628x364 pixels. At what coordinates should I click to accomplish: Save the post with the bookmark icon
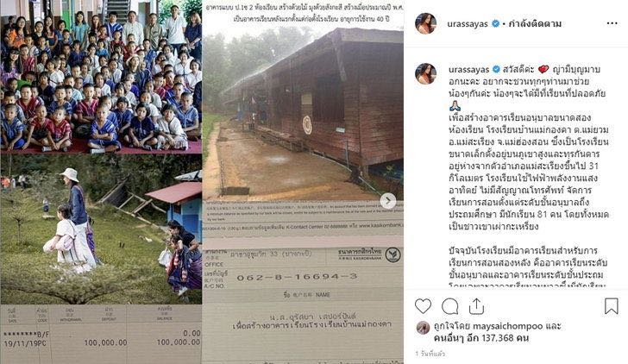[611, 306]
